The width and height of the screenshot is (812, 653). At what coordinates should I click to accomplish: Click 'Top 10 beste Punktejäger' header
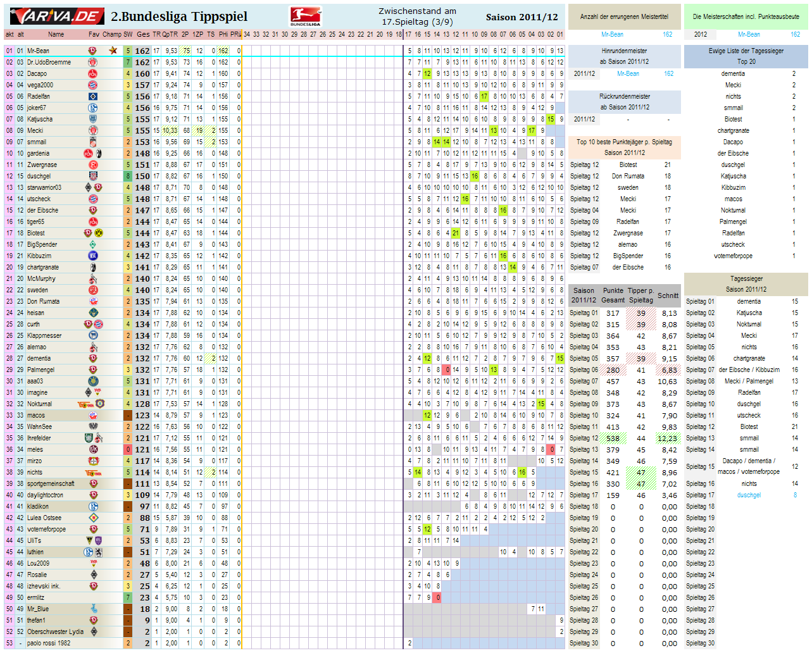pyautogui.click(x=624, y=147)
